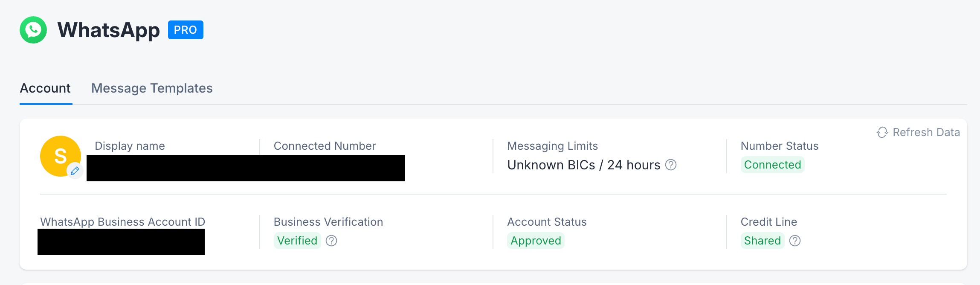Click the Connected status badge

(x=772, y=165)
